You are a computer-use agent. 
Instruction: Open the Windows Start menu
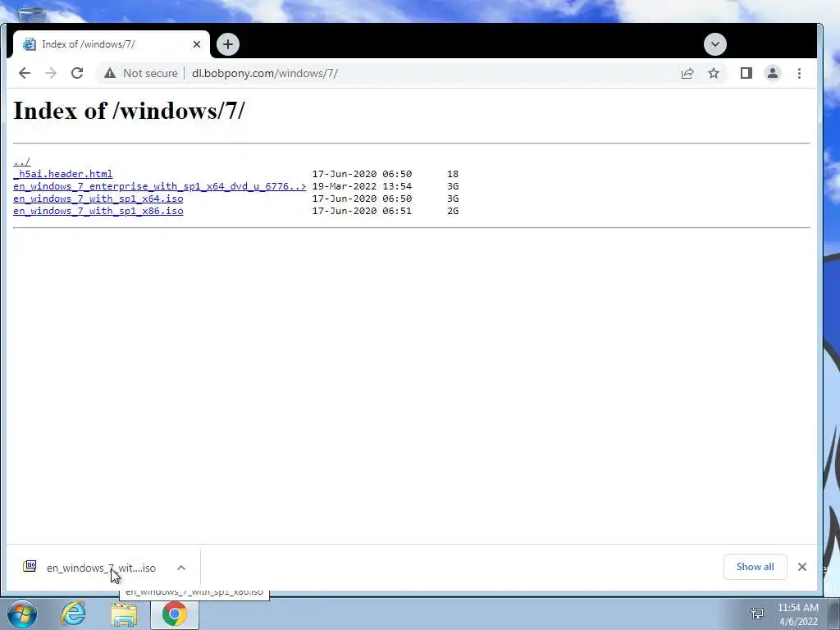pyautogui.click(x=22, y=614)
